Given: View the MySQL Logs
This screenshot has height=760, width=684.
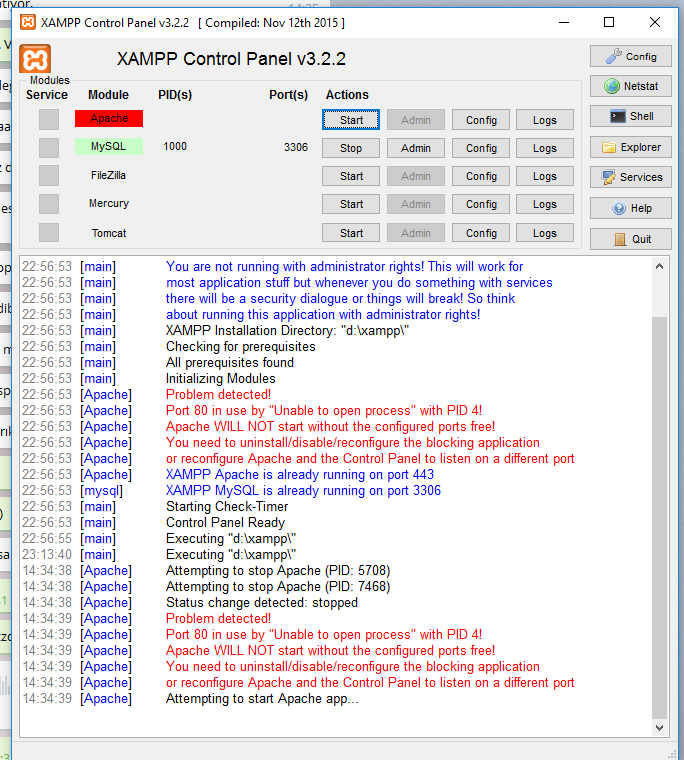Looking at the screenshot, I should pyautogui.click(x=545, y=148).
